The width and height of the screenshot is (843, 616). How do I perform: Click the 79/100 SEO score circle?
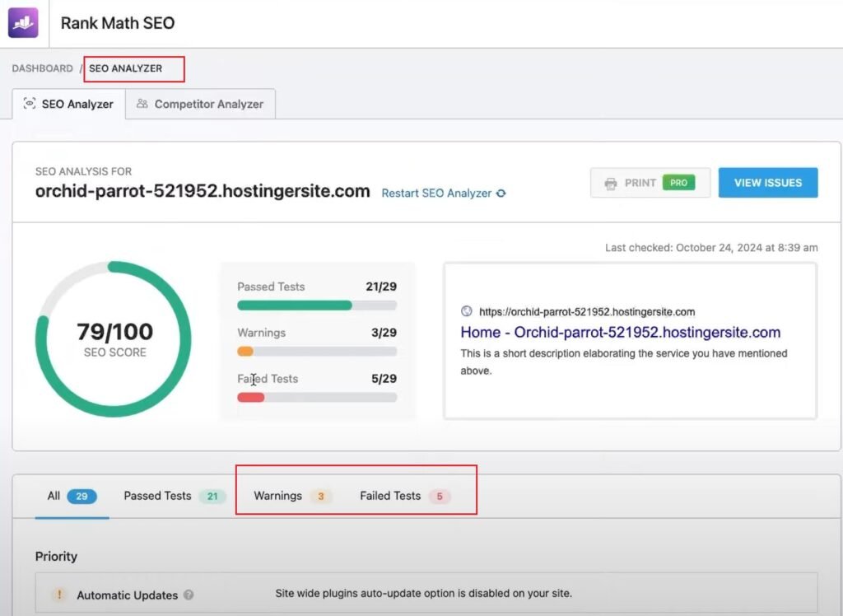pyautogui.click(x=114, y=339)
